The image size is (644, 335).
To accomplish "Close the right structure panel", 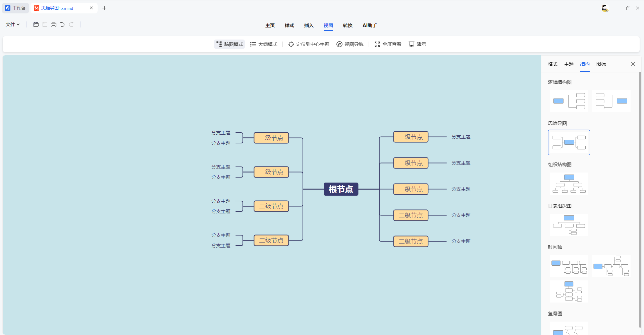I will coord(633,64).
